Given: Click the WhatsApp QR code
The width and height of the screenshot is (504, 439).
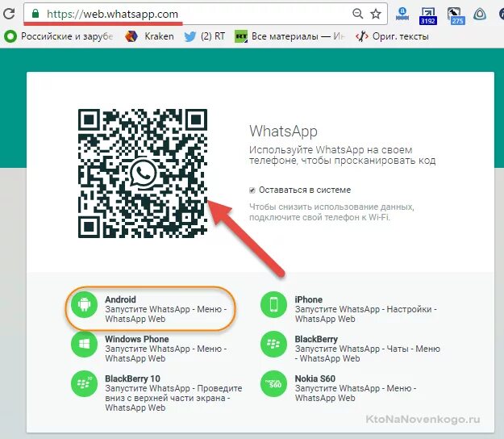Looking at the screenshot, I should point(143,174).
